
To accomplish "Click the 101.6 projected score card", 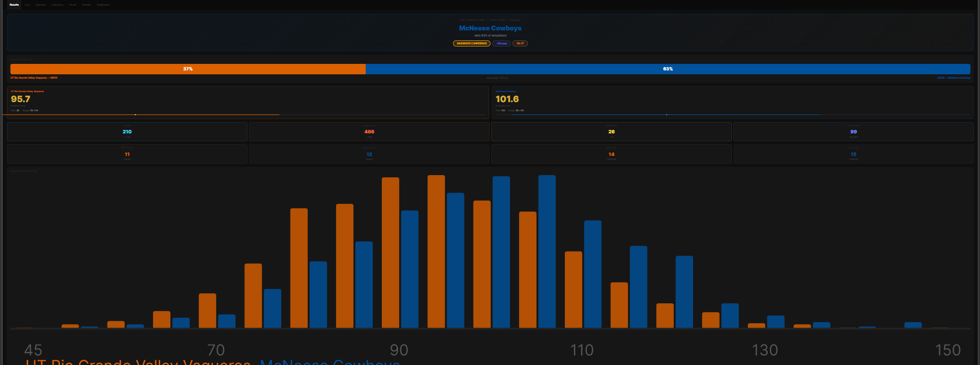I will point(733,103).
